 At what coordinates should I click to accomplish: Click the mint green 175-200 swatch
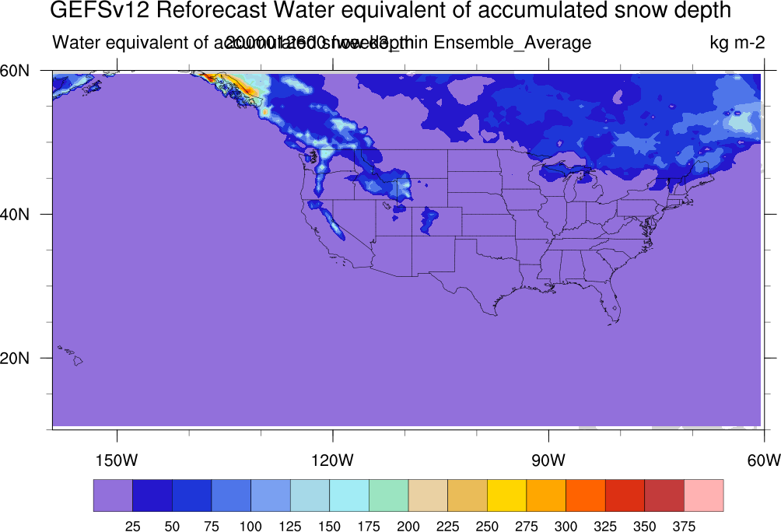tap(389, 495)
